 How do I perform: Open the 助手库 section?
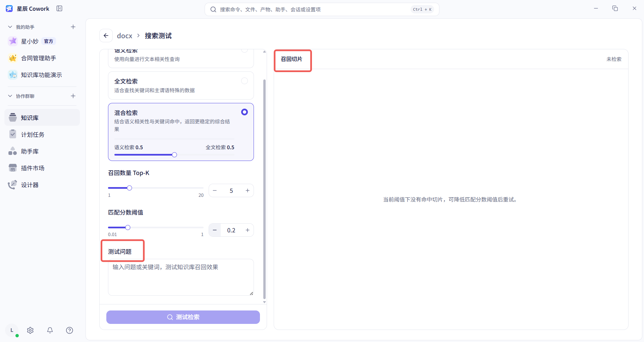(42, 151)
